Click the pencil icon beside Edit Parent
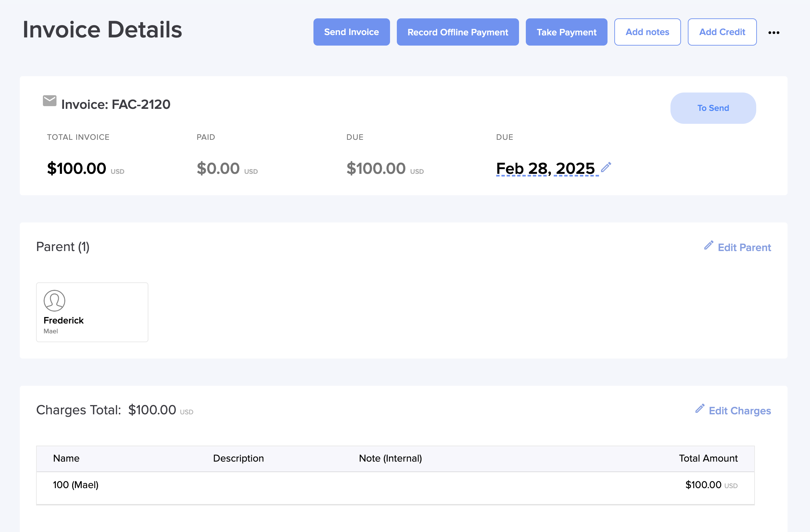810x532 pixels. pyautogui.click(x=709, y=245)
